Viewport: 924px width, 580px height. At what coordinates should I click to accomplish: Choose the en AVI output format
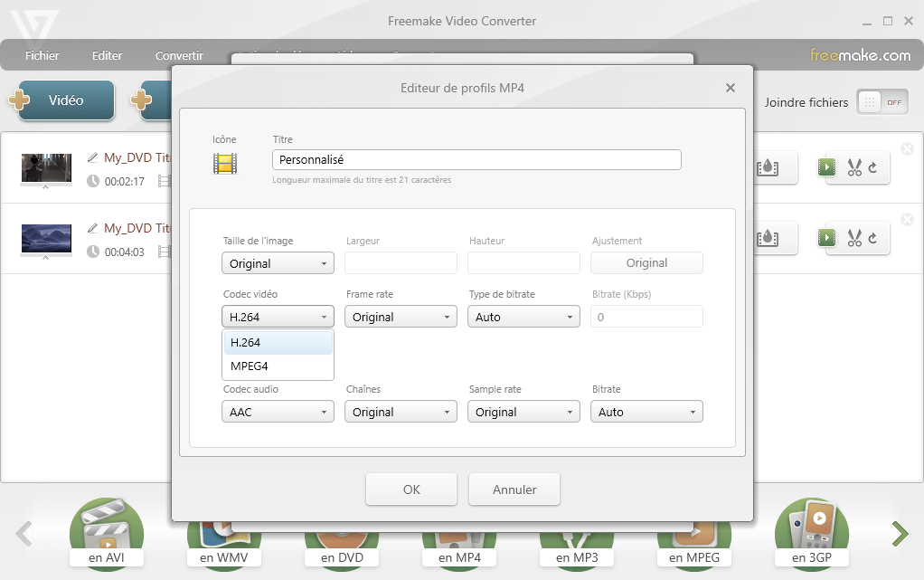coord(107,533)
